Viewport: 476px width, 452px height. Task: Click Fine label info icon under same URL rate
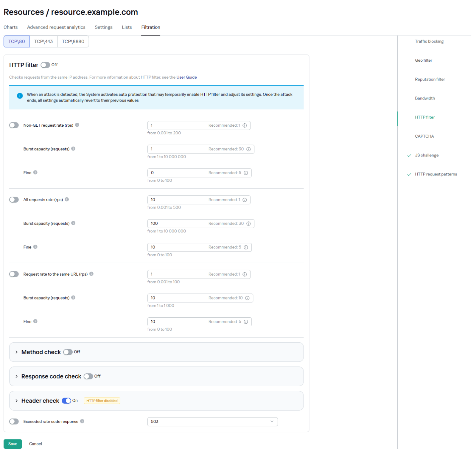pyautogui.click(x=35, y=321)
